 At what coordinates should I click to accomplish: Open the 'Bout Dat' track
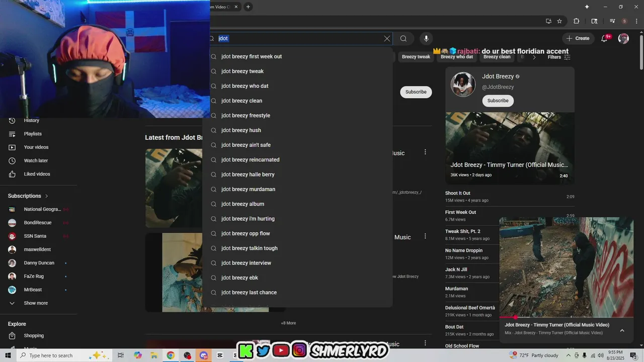click(x=454, y=327)
